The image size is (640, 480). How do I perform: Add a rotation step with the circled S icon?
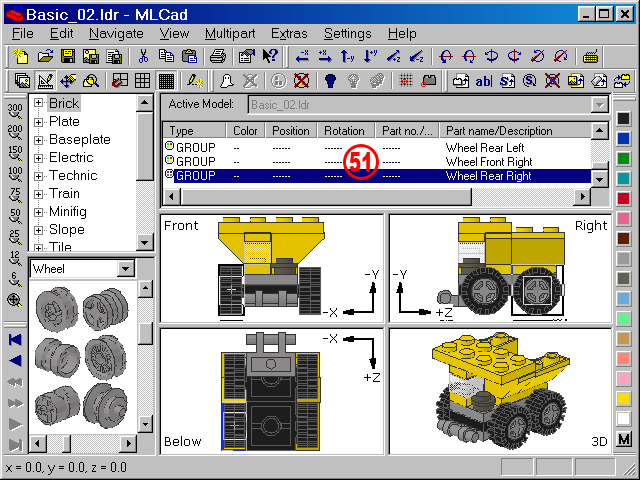click(x=529, y=80)
